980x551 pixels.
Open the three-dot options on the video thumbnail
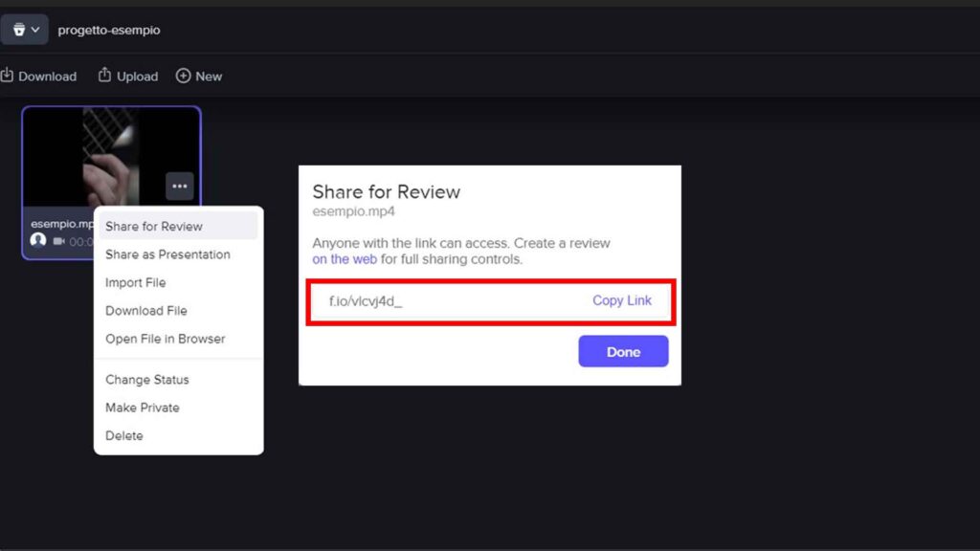click(179, 186)
